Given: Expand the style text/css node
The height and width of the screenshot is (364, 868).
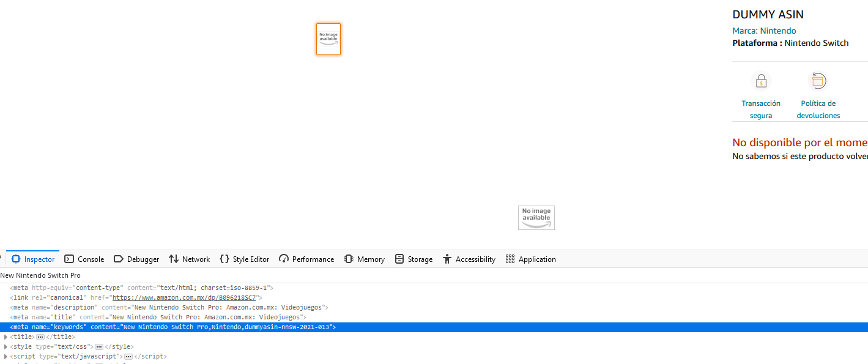Looking at the screenshot, I should click(6, 347).
